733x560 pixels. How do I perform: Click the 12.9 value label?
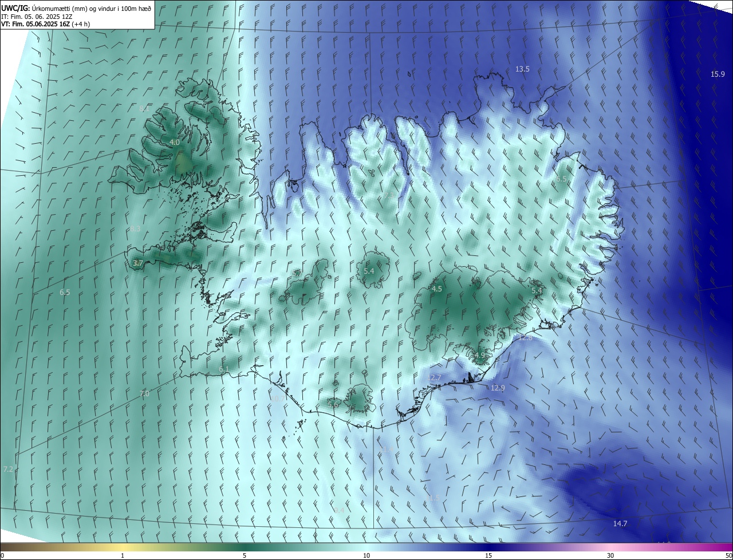point(498,388)
